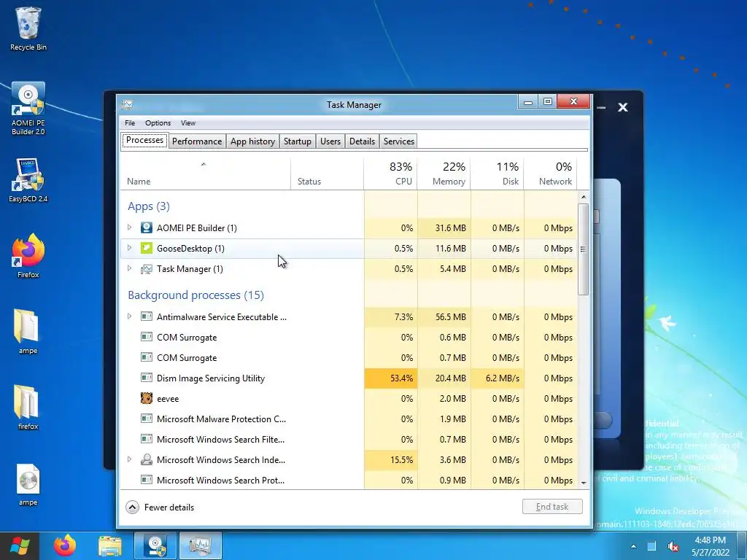Click the Task Manager process row icon
Image resolution: width=747 pixels, height=560 pixels.
click(146, 269)
